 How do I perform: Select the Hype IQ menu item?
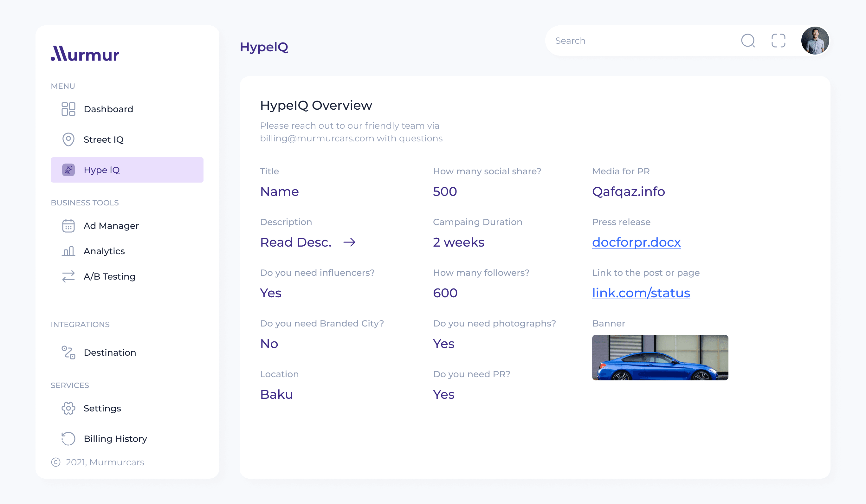pos(127,170)
